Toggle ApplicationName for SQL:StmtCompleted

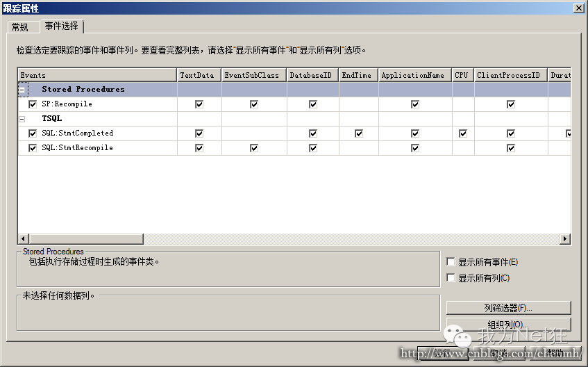(x=415, y=133)
